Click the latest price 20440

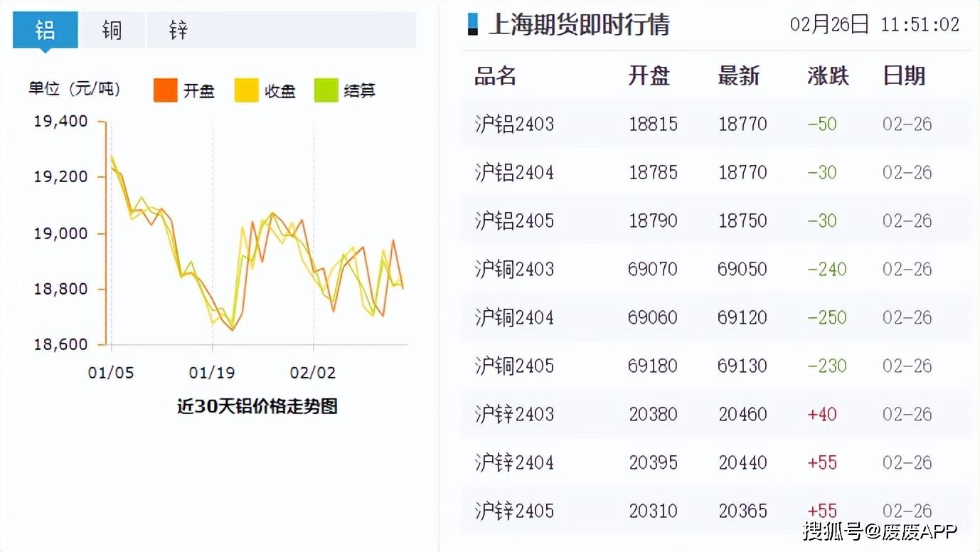742,463
